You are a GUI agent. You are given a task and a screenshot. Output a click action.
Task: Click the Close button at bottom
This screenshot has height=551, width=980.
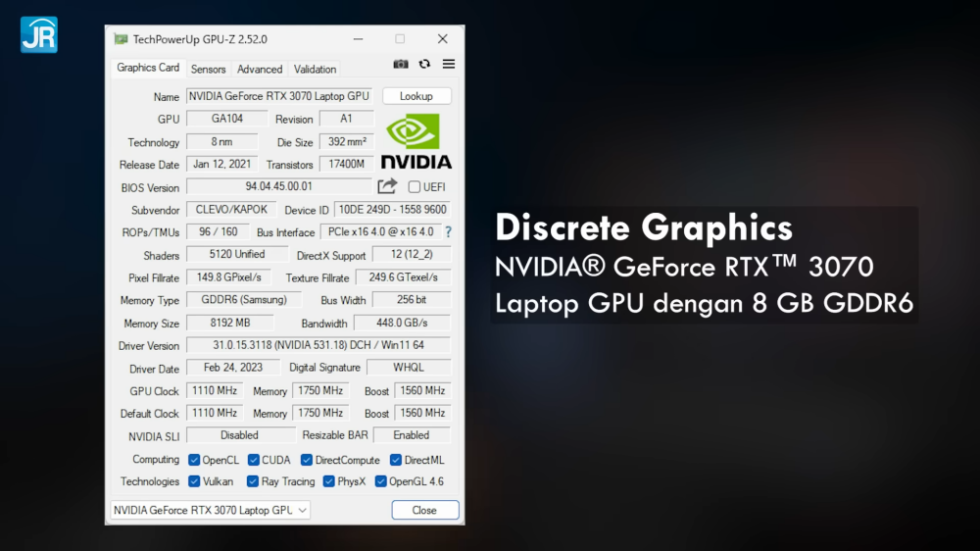pyautogui.click(x=425, y=511)
